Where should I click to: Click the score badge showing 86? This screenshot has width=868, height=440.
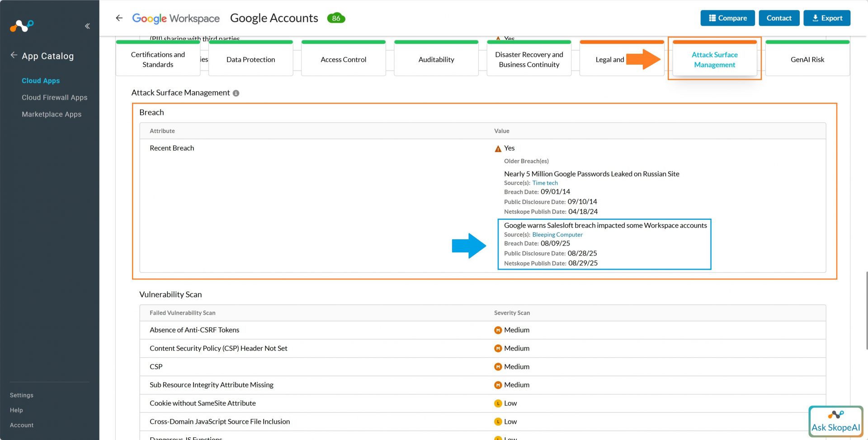point(336,18)
